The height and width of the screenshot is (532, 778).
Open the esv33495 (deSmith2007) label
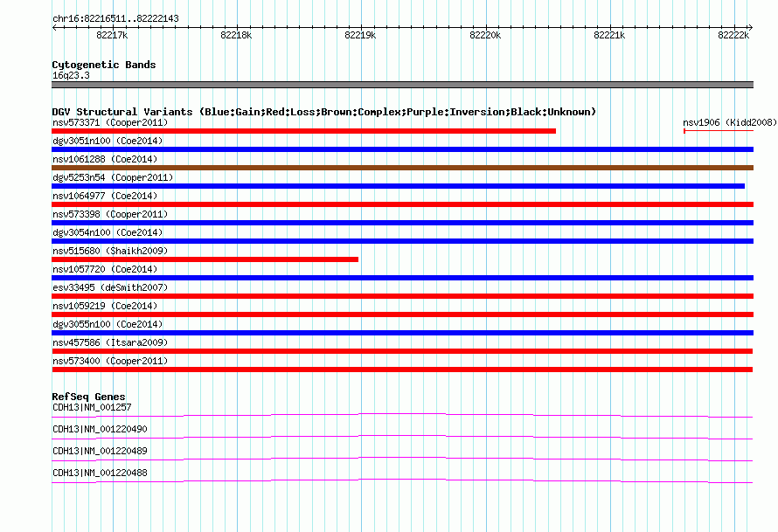coord(110,287)
